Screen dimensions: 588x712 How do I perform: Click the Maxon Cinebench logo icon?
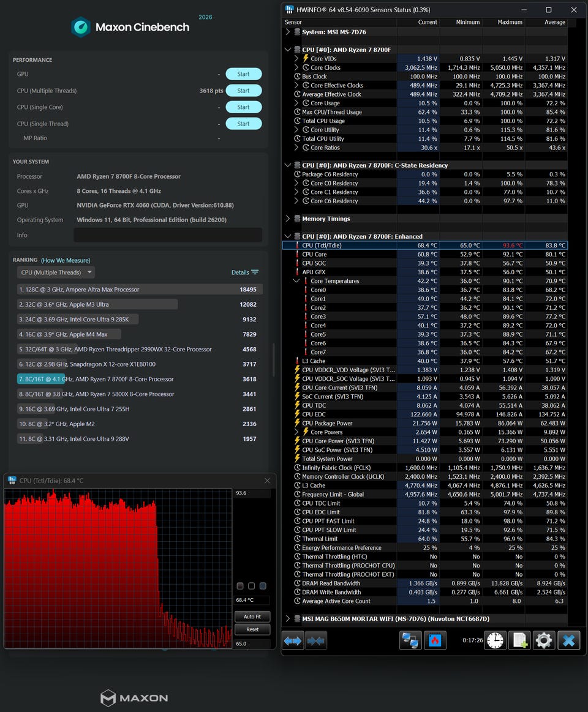(81, 28)
